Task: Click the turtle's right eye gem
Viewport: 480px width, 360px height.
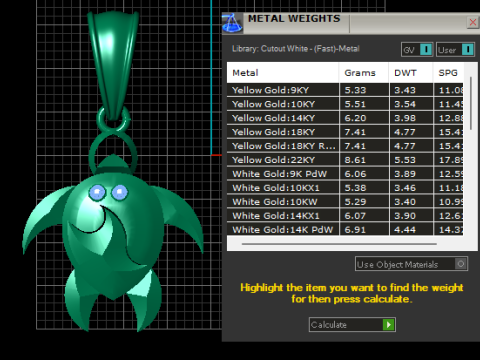Action: point(119,193)
